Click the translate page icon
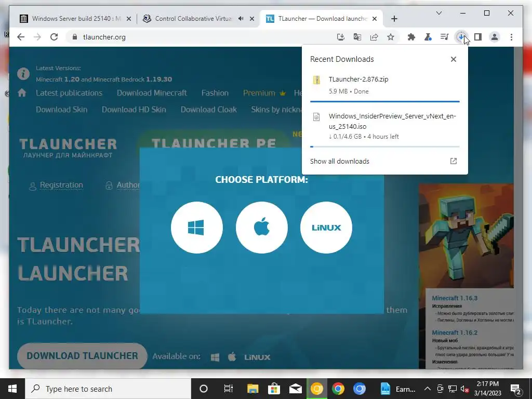 [x=357, y=37]
